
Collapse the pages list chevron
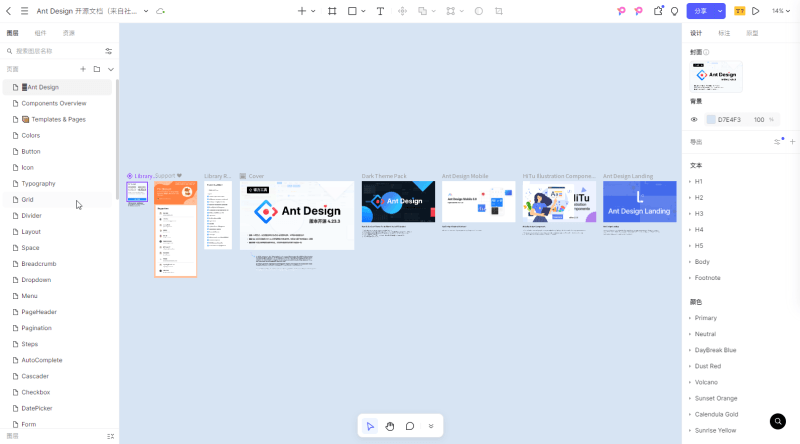coord(111,69)
